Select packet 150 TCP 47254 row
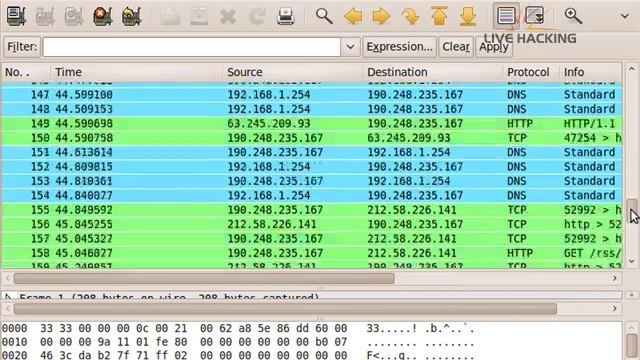640x360 pixels. (312, 138)
